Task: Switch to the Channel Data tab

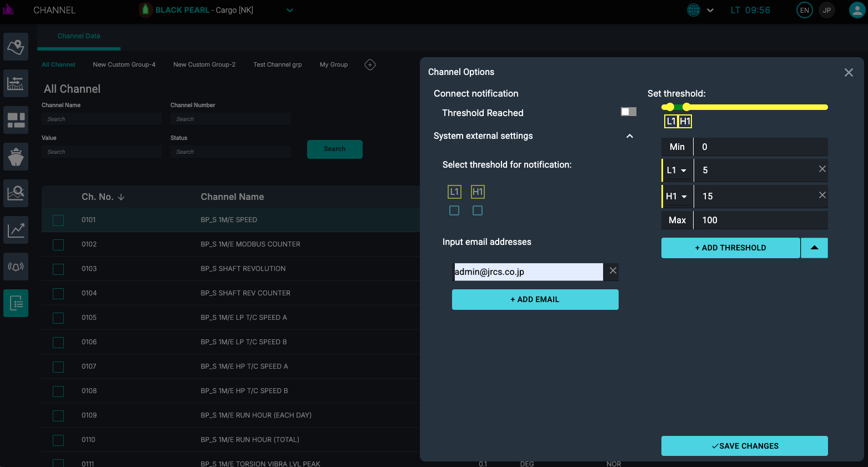Action: pyautogui.click(x=79, y=36)
